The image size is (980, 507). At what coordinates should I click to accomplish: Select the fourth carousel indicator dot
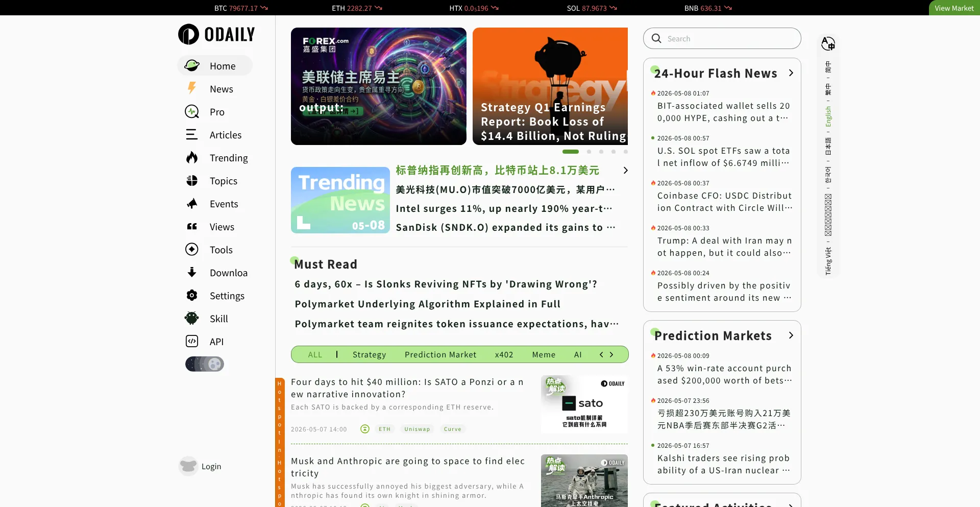pyautogui.click(x=614, y=152)
